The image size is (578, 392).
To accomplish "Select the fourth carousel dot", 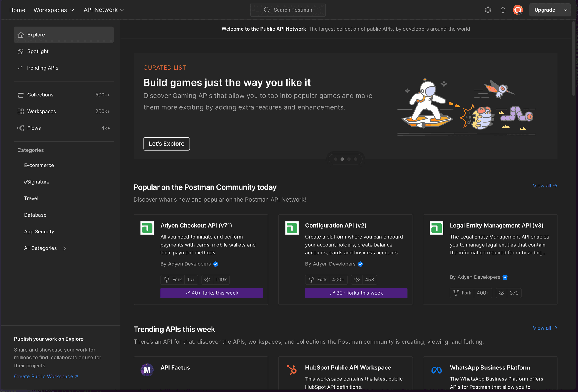I will coord(355,159).
